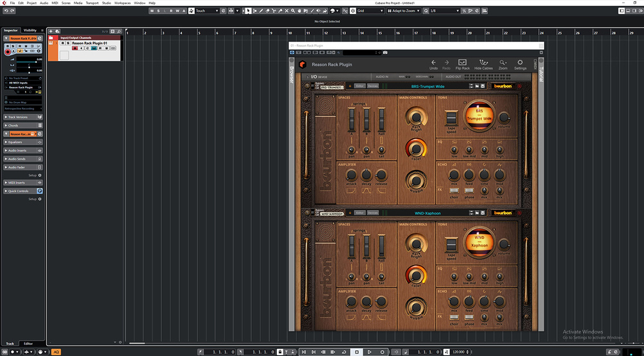
Task: Open the Transport menu
Action: (92, 3)
